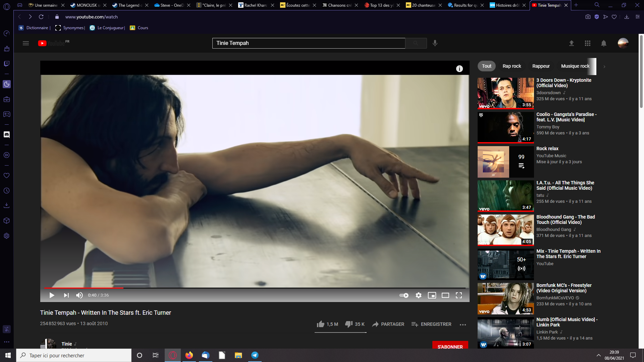
Task: Show more filter chips with the arrow
Action: [x=604, y=67]
